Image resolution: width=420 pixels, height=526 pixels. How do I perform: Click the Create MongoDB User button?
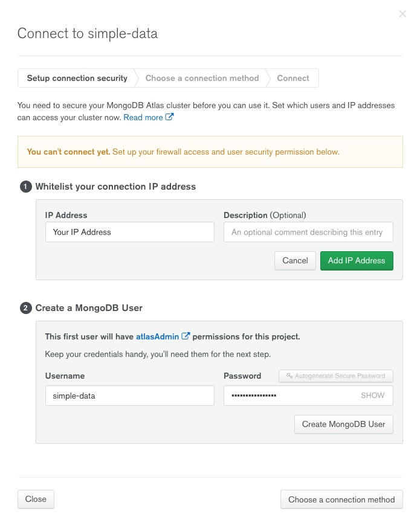coord(343,425)
